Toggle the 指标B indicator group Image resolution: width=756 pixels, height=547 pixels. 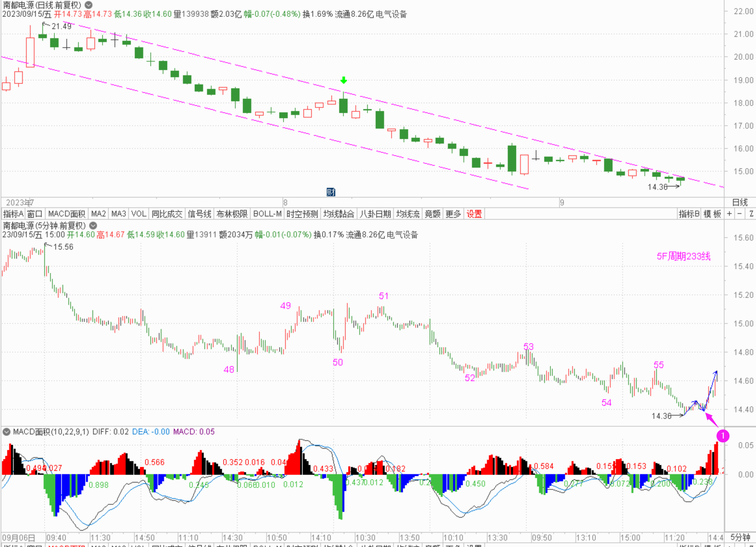tap(689, 214)
